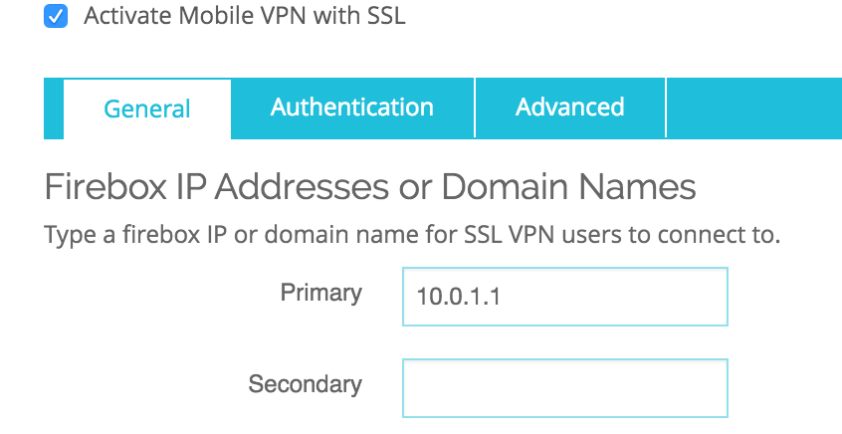Click the Primary IP address field
Image resolution: width=842 pixels, height=434 pixels.
tap(564, 296)
